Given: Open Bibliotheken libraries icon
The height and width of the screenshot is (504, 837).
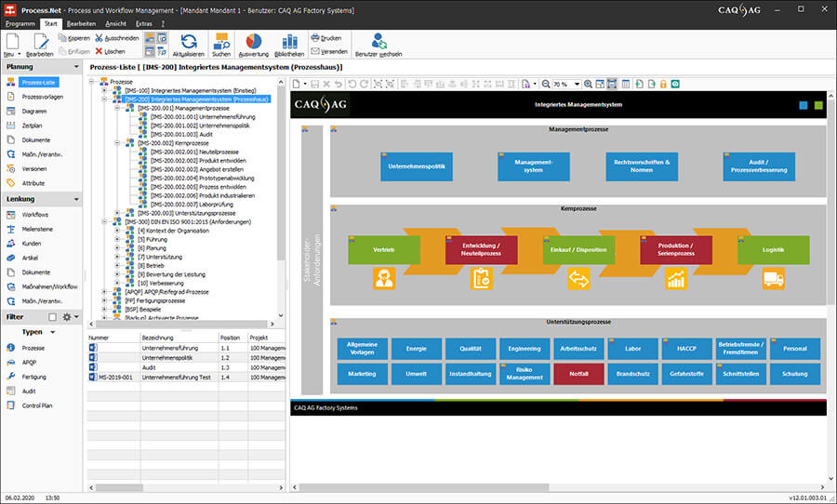Looking at the screenshot, I should point(289,42).
